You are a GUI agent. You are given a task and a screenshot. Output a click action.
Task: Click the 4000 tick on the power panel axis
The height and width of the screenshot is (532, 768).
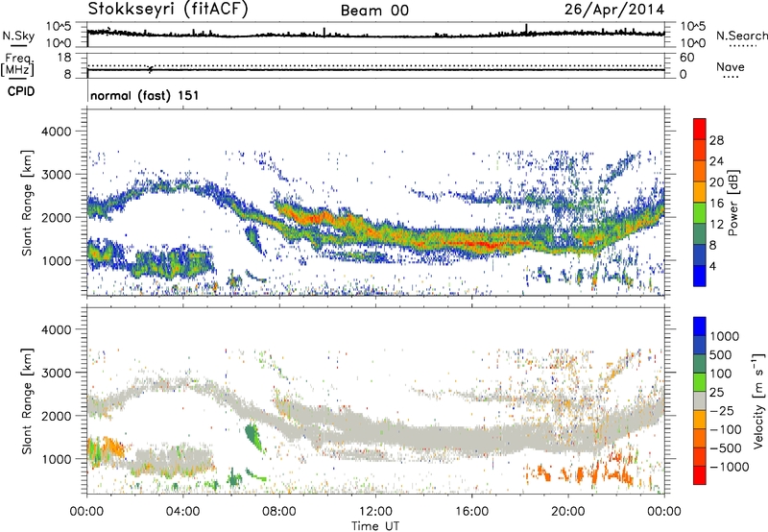(57, 132)
